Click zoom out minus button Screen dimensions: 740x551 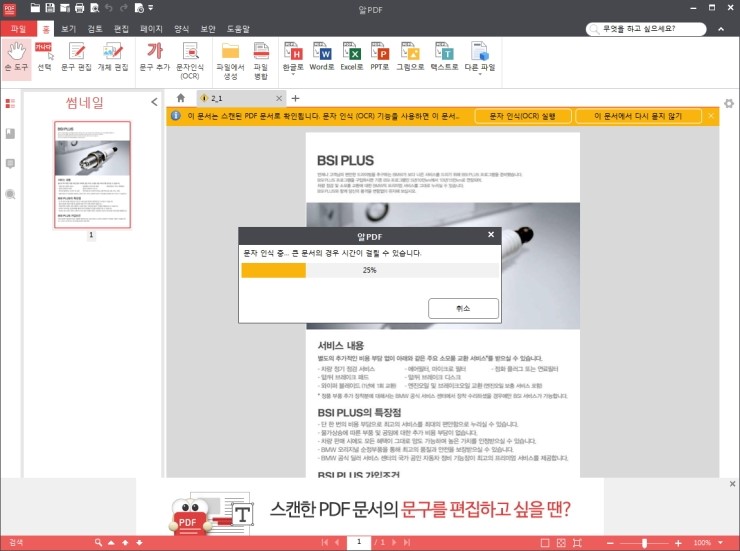click(x=610, y=543)
